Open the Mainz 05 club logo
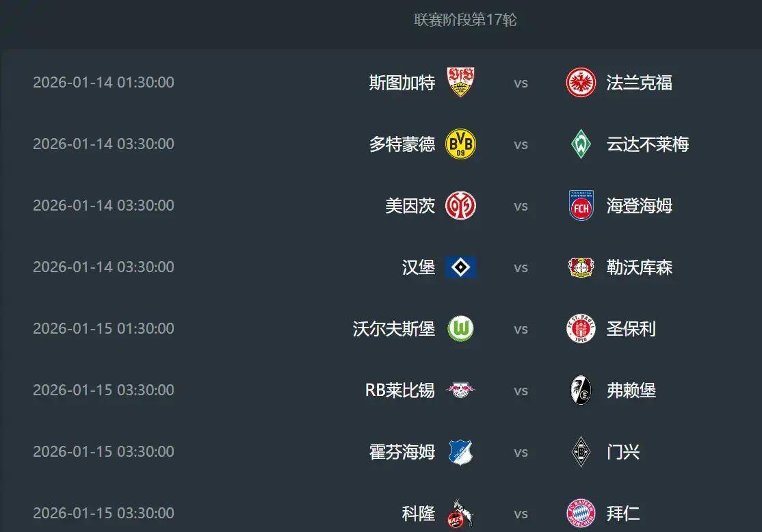This screenshot has width=762, height=532. click(x=460, y=206)
